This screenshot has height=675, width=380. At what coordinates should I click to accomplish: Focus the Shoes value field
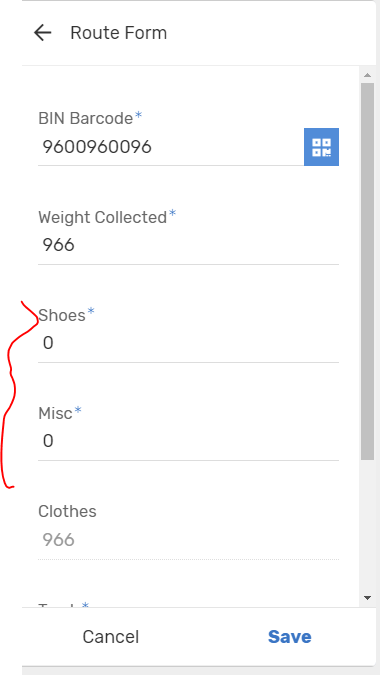[x=188, y=344]
